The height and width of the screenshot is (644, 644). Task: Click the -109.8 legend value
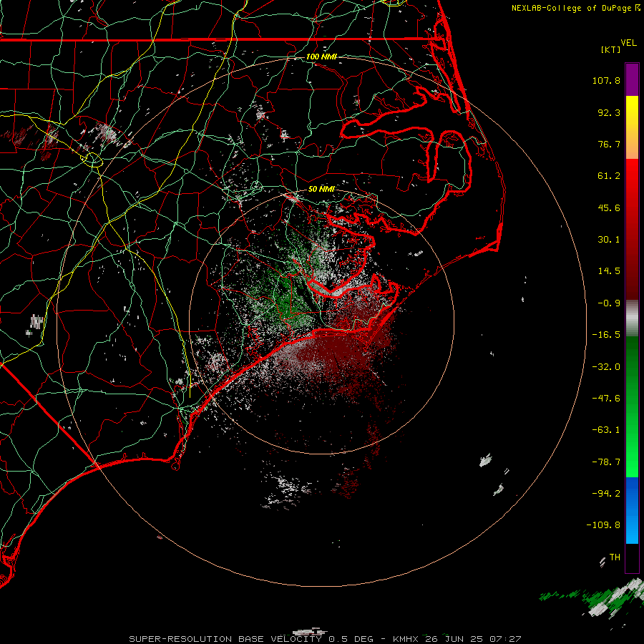604,525
